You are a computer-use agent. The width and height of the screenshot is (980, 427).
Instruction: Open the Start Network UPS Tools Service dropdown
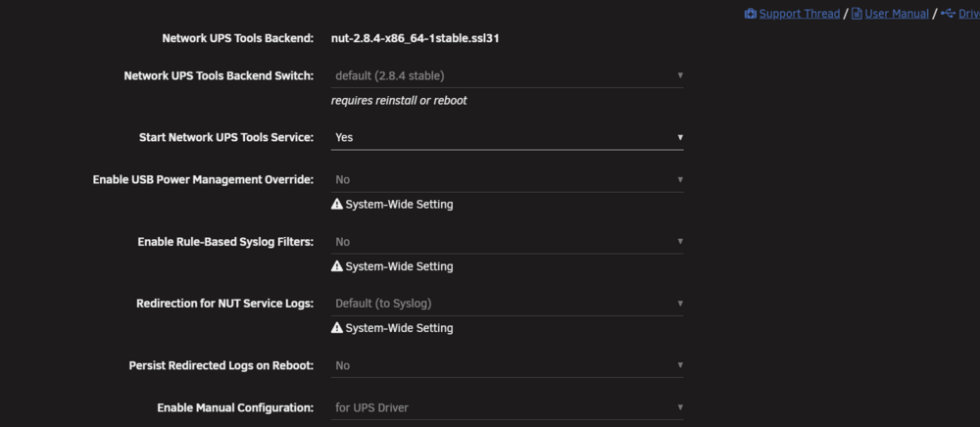tap(507, 137)
